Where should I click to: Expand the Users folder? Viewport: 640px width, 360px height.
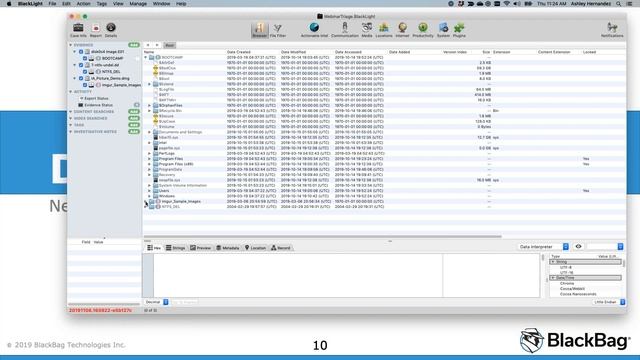[149, 191]
